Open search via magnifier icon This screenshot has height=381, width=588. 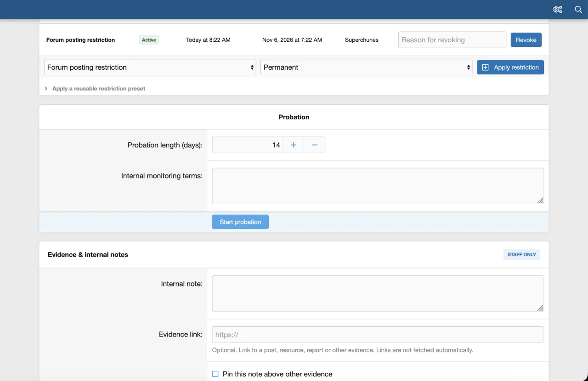(x=578, y=9)
